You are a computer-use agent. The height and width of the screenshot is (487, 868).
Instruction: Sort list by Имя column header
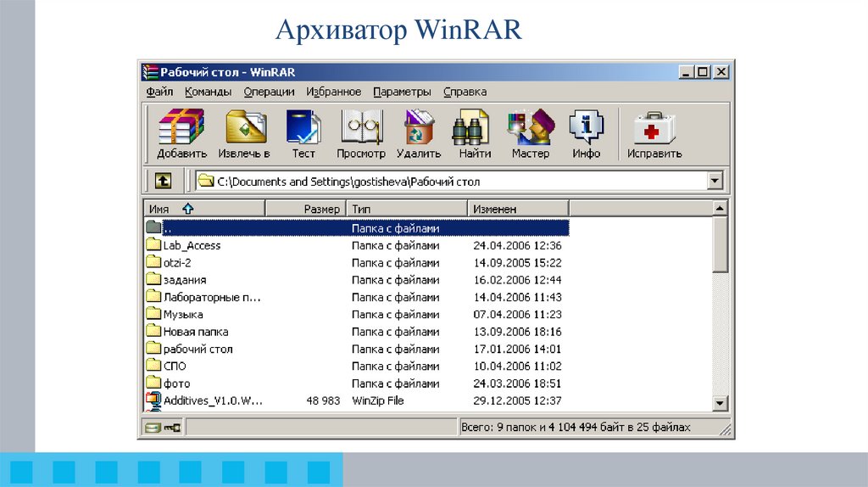(x=204, y=209)
